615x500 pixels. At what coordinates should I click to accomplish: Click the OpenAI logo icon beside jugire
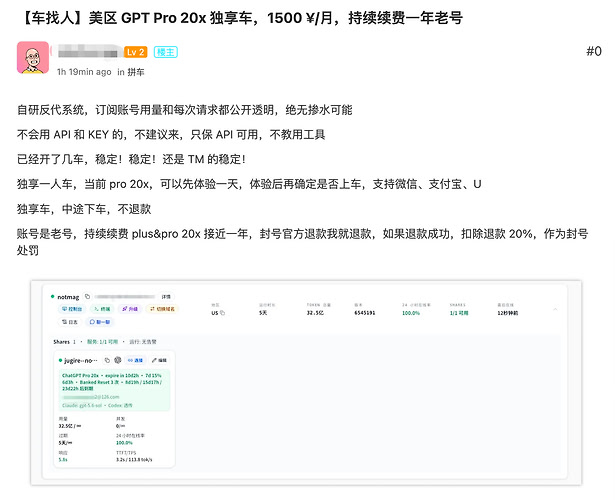117,360
